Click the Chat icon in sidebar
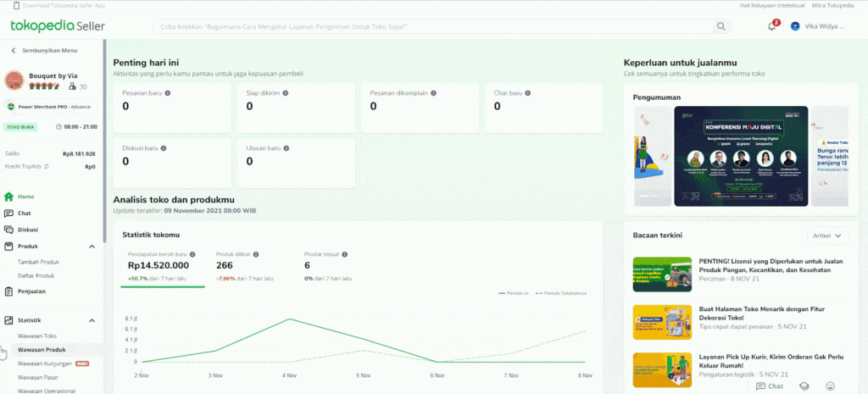 [x=8, y=213]
